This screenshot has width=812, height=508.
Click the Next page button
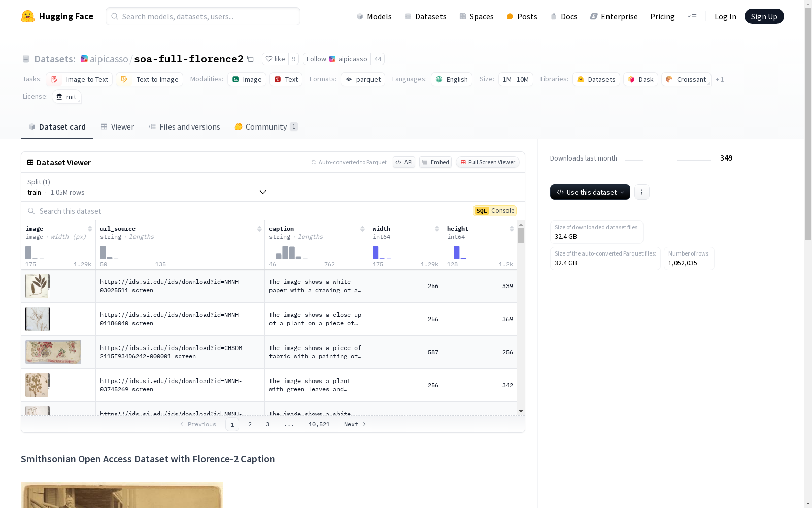coord(355,424)
